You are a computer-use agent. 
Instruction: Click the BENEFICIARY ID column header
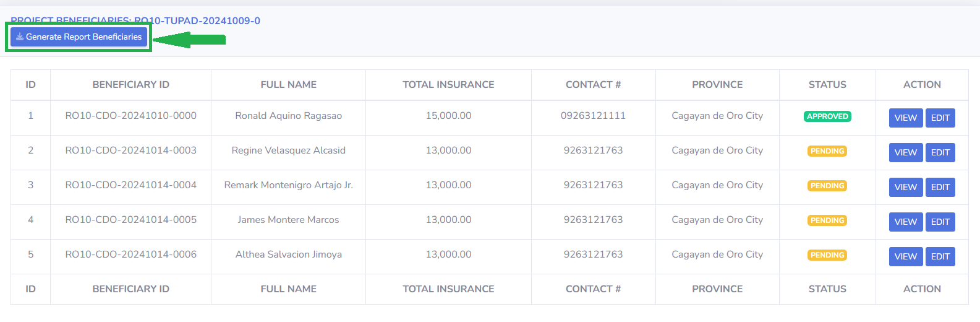point(130,85)
